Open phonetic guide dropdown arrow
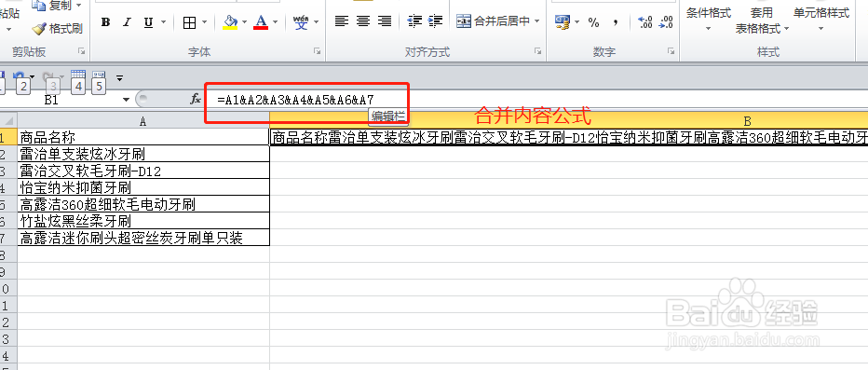This screenshot has width=868, height=370. pyautogui.click(x=316, y=22)
